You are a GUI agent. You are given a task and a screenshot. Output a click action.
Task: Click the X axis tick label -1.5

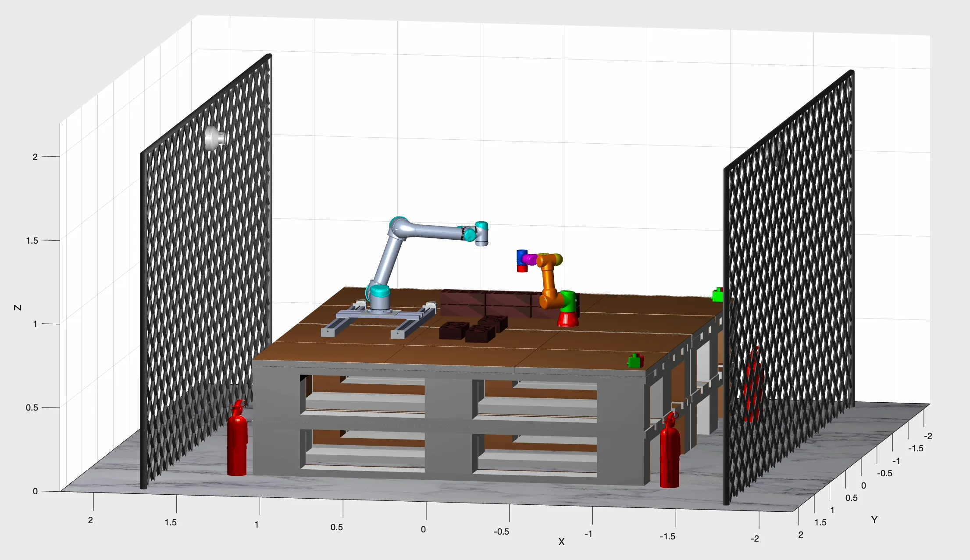click(x=667, y=536)
